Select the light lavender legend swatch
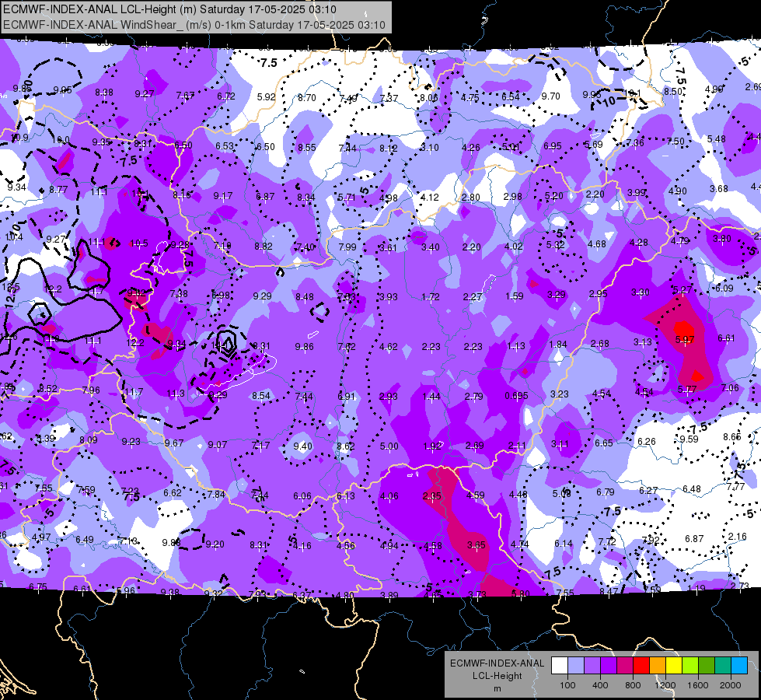 click(x=576, y=665)
